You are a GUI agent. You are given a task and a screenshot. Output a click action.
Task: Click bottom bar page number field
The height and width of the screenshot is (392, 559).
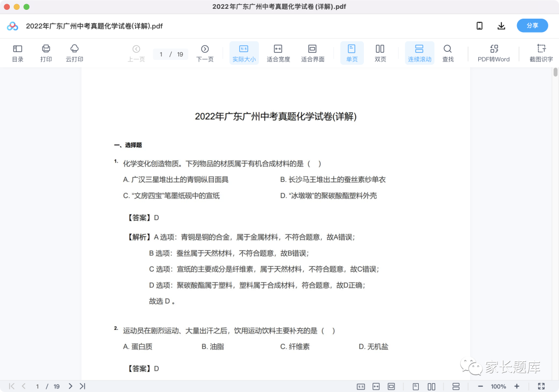pyautogui.click(x=37, y=386)
